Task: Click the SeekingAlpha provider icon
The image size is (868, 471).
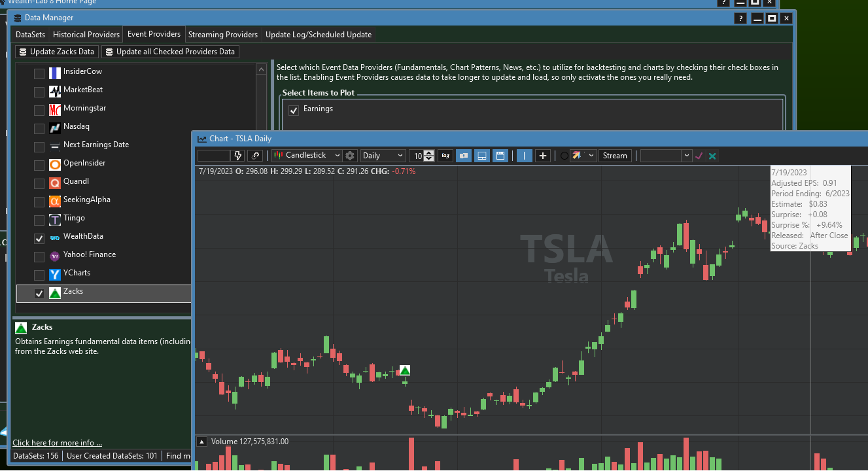Action: tap(55, 201)
